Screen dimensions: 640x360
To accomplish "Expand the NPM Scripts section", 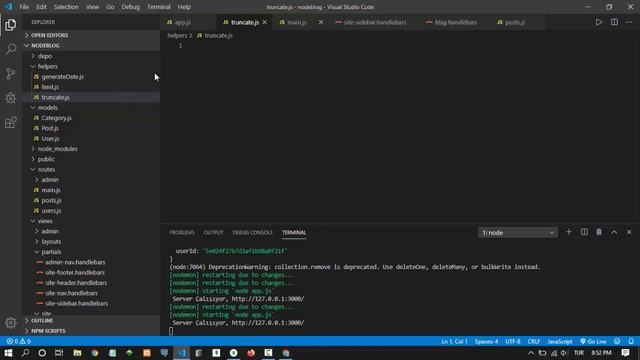I will tap(91, 331).
